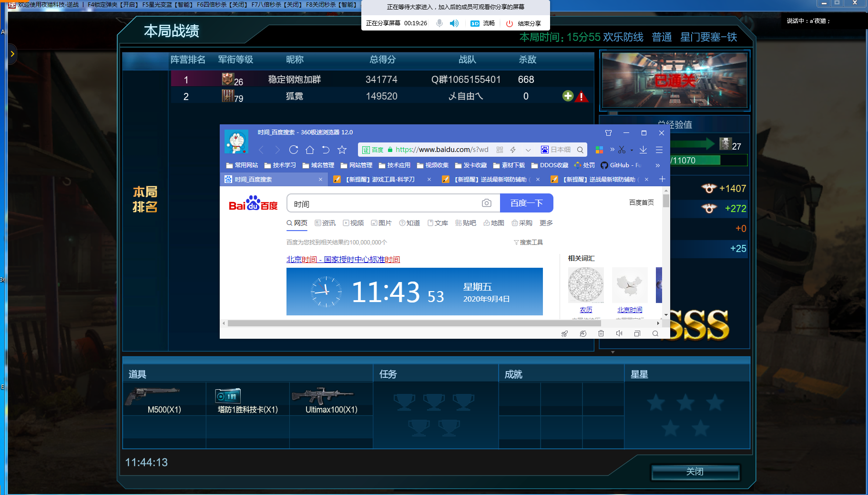The width and height of the screenshot is (868, 495).
Task: Expand the address bar dropdown arrow
Action: pyautogui.click(x=528, y=150)
